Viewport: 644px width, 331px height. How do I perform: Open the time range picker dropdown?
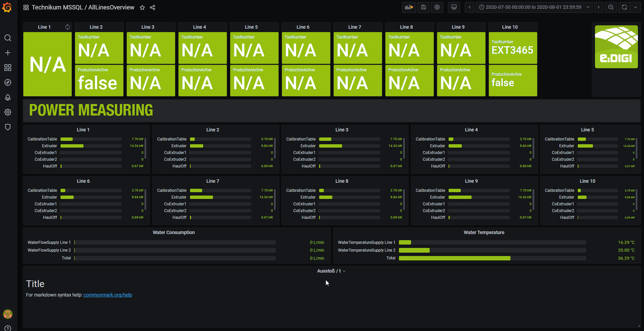coord(534,7)
